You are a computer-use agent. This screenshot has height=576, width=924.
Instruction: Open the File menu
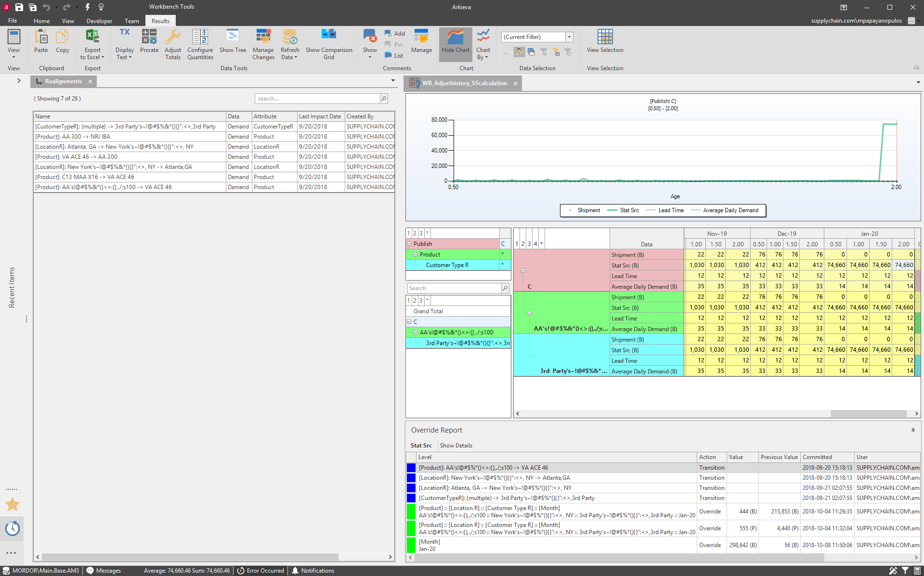13,21
